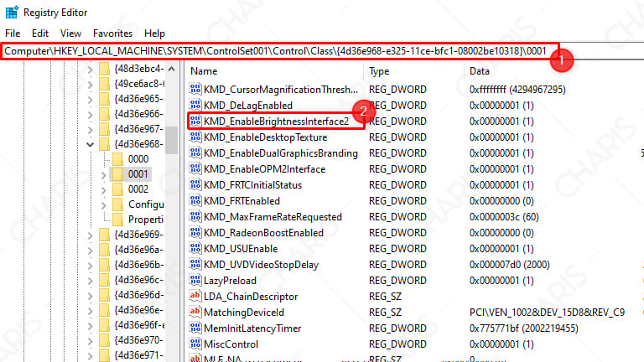
Task: Expand the 0001 subkey node
Action: [104, 174]
